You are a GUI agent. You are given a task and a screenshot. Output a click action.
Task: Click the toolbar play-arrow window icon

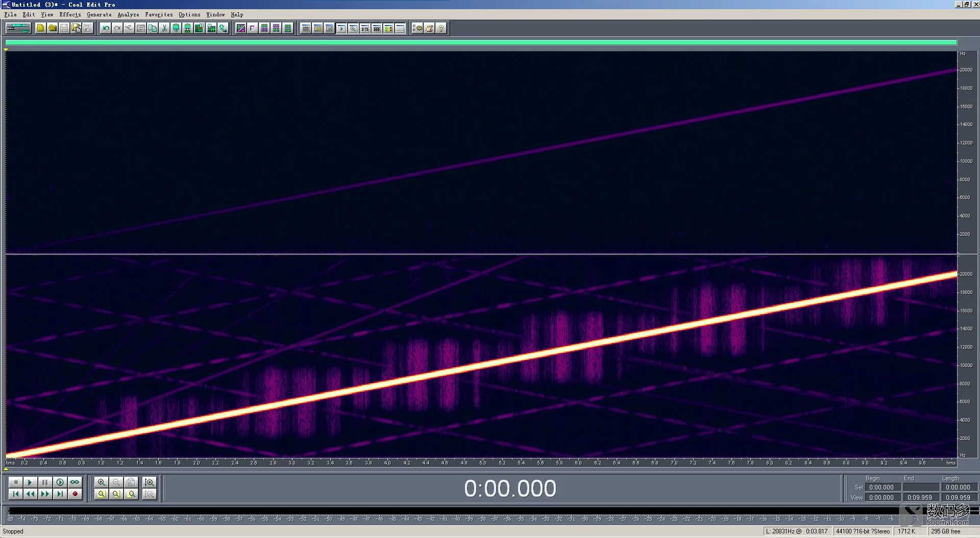[x=341, y=28]
